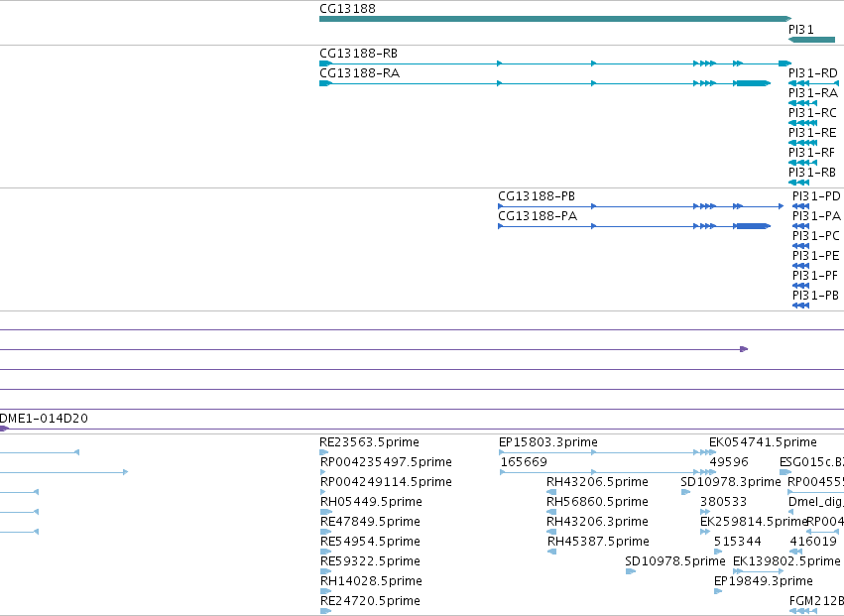Click the large exon block of CG13188-RA
This screenshot has width=844, height=616.
pyautogui.click(x=753, y=83)
